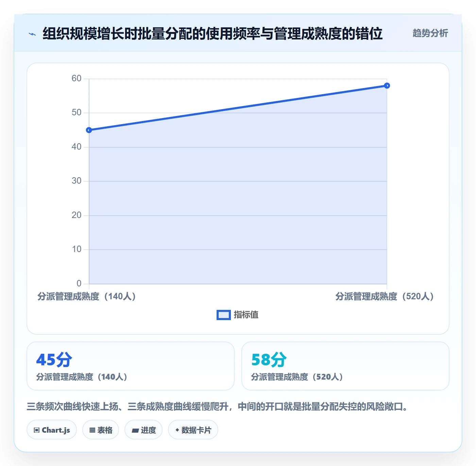Select the 数据卡片 tag chip

pyautogui.click(x=193, y=430)
